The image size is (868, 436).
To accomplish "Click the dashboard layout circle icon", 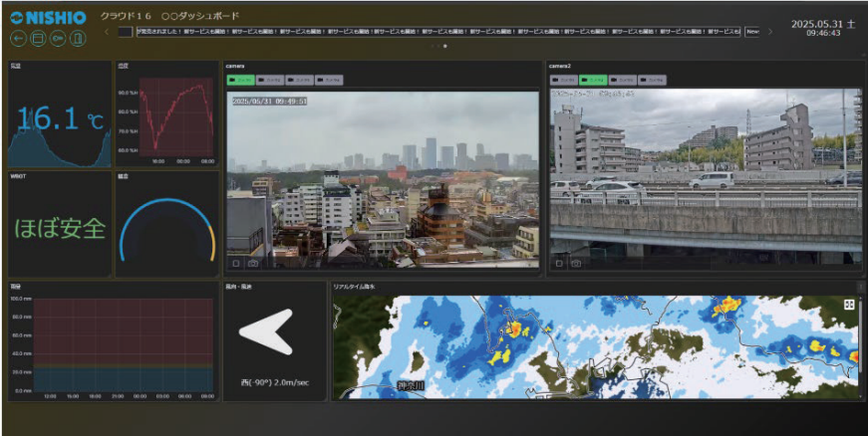I will pyautogui.click(x=38, y=39).
